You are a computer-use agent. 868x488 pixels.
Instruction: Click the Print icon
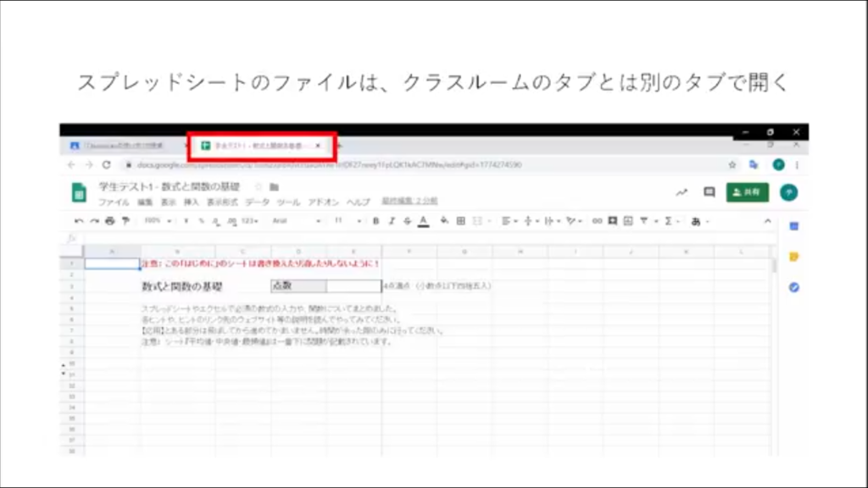coord(110,221)
